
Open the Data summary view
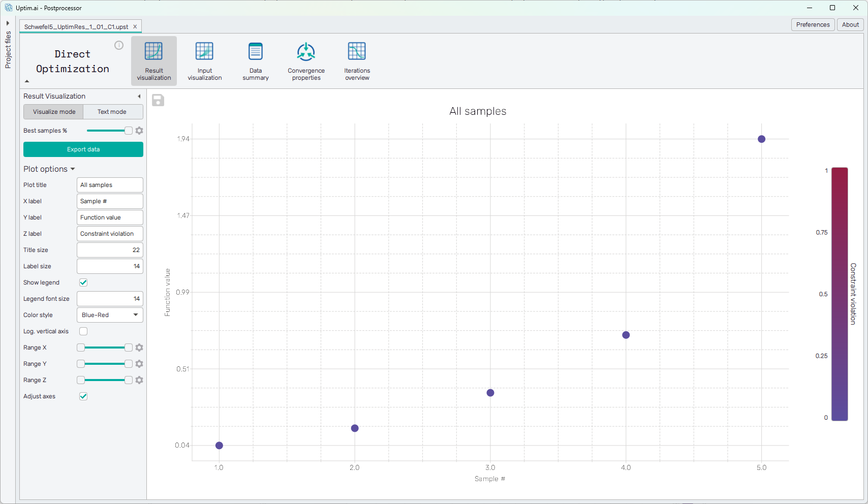(x=255, y=61)
